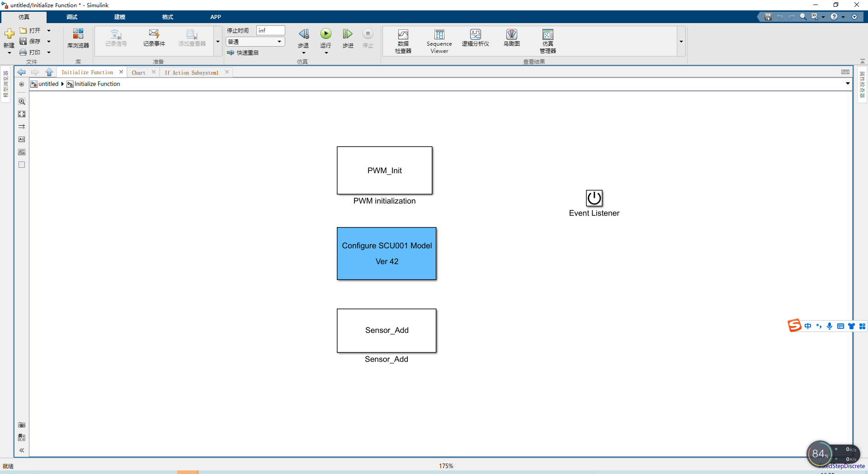Open the Print dropdown arrow
Viewport: 868px width, 474px height.
click(x=49, y=52)
